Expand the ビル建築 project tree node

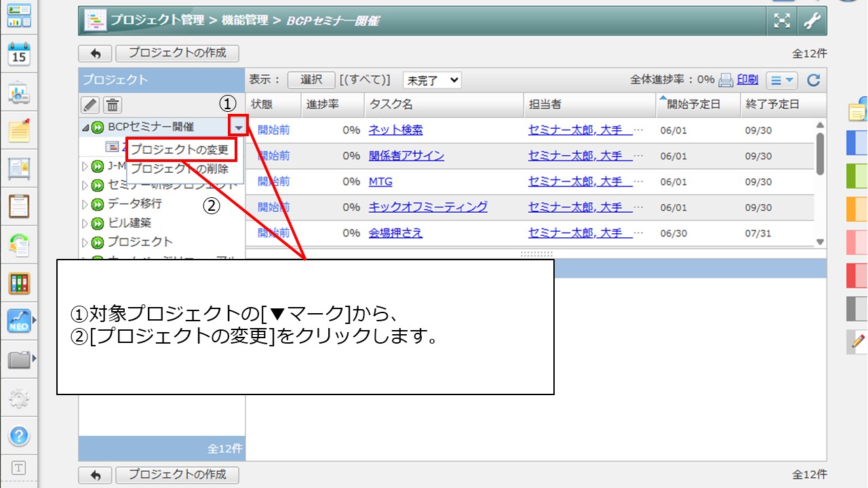[85, 223]
